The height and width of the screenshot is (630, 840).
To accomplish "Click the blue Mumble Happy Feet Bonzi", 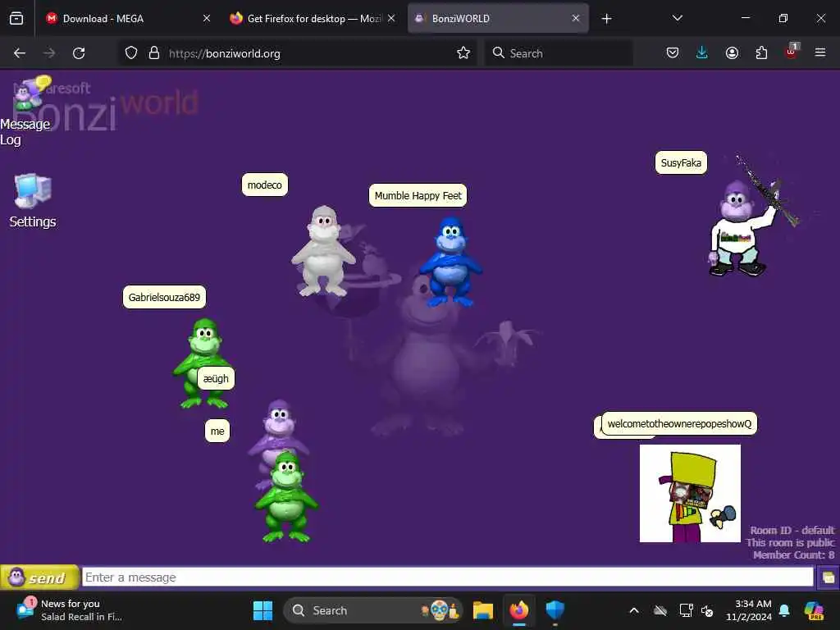I will coord(450,262).
